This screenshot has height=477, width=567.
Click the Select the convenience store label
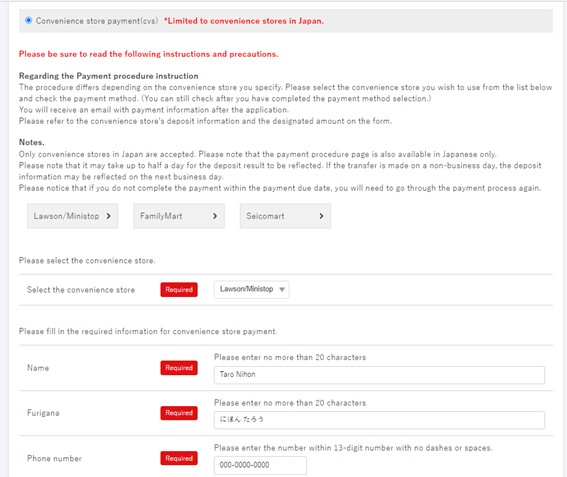tap(81, 290)
